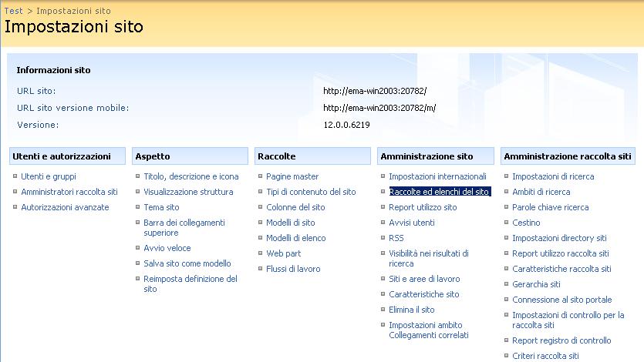Image resolution: width=644 pixels, height=362 pixels.
Task: View Report utilizzo raccolta siti
Action: [x=560, y=253]
